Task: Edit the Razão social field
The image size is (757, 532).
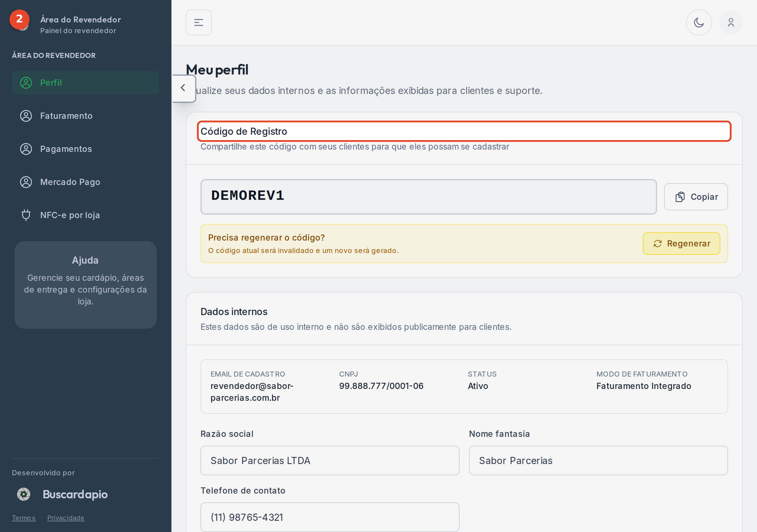Action: point(330,460)
